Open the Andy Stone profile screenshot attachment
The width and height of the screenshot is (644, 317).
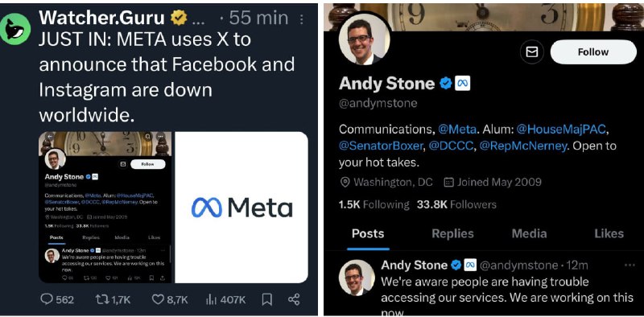click(105, 208)
